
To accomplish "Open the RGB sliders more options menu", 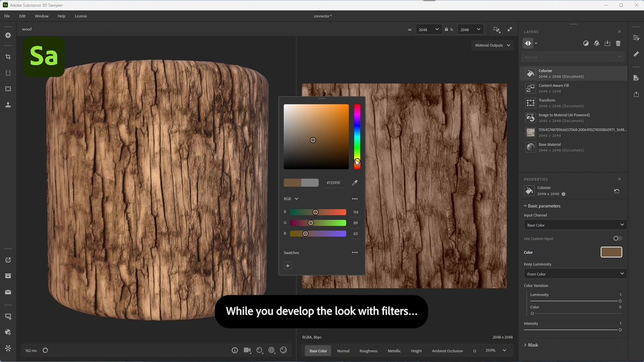I will (355, 199).
